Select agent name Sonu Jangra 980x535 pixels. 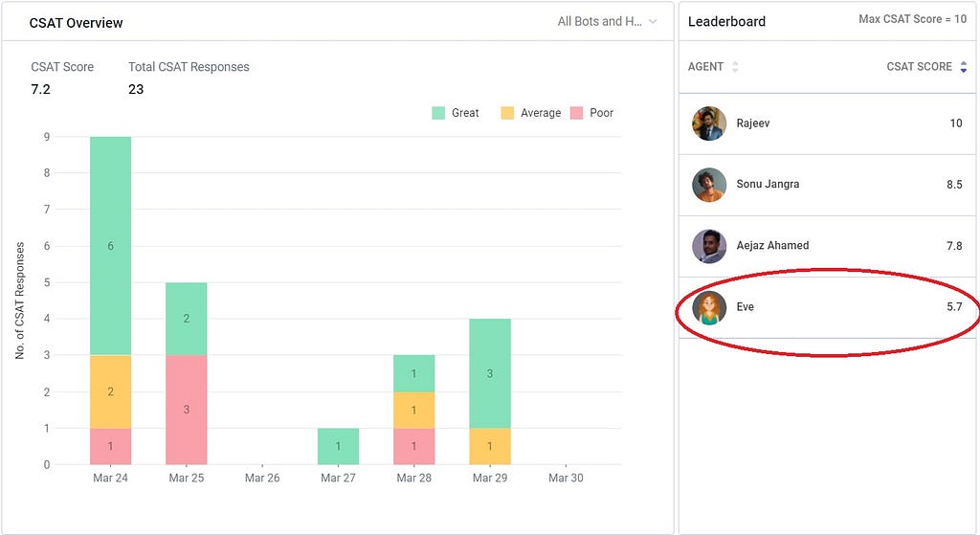click(x=768, y=185)
